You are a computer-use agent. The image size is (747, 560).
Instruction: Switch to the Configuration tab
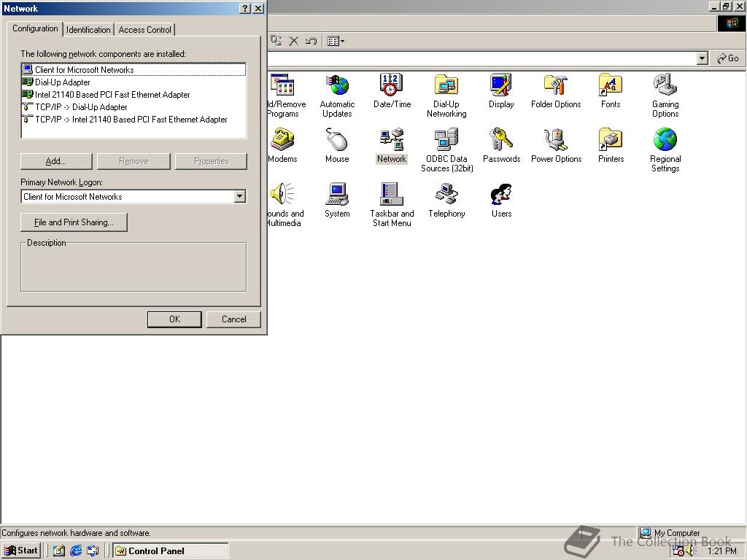[x=35, y=28]
